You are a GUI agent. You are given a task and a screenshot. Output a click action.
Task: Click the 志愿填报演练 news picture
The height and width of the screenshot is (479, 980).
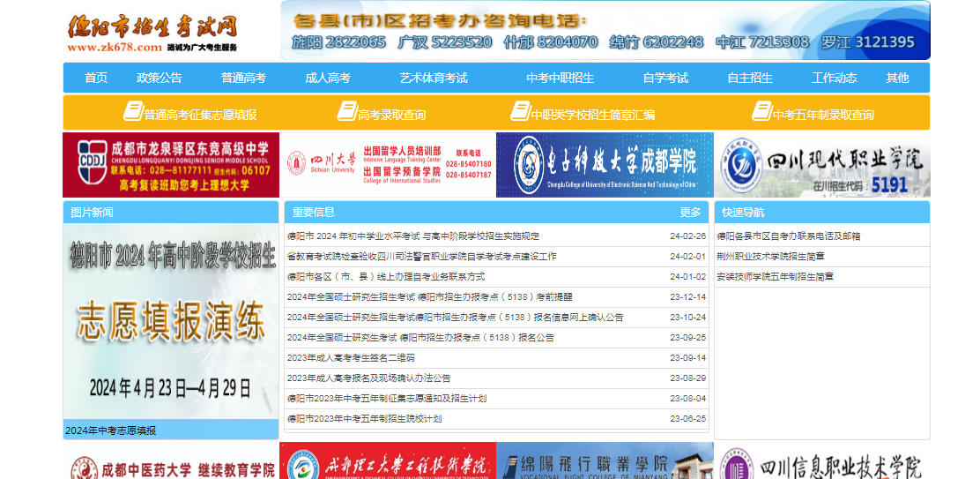171,321
